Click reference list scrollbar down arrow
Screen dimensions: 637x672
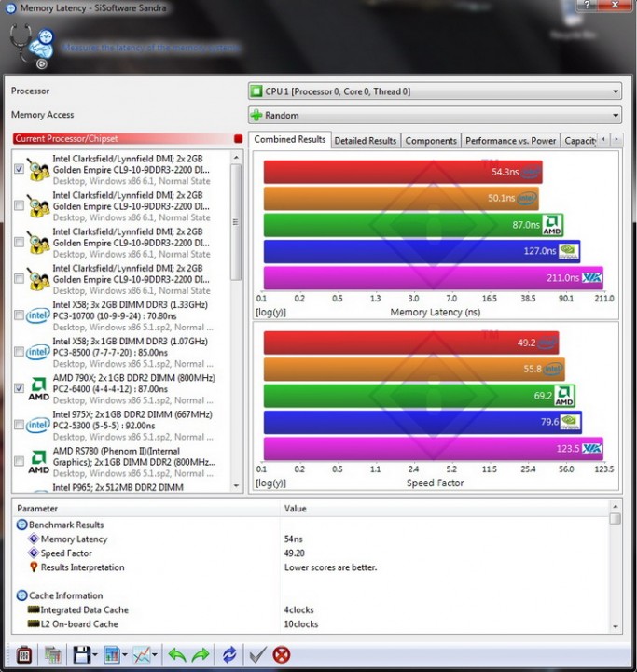[236, 486]
